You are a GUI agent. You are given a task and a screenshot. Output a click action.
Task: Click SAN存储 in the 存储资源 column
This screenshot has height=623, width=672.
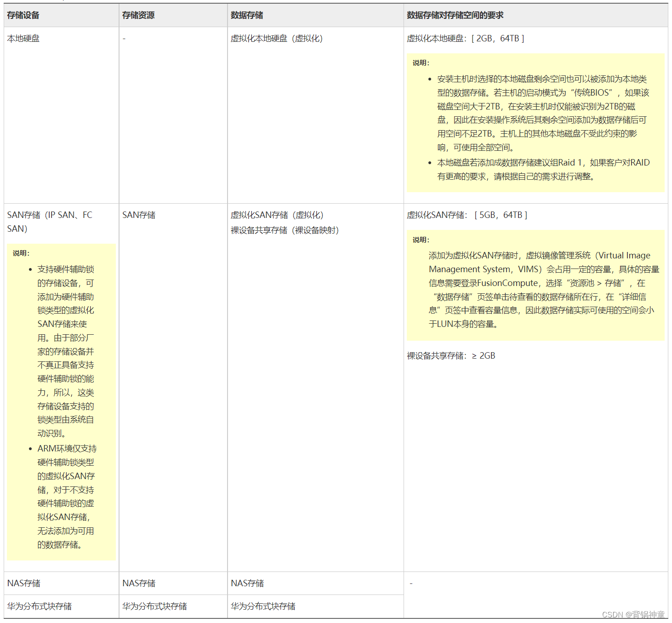click(x=139, y=215)
